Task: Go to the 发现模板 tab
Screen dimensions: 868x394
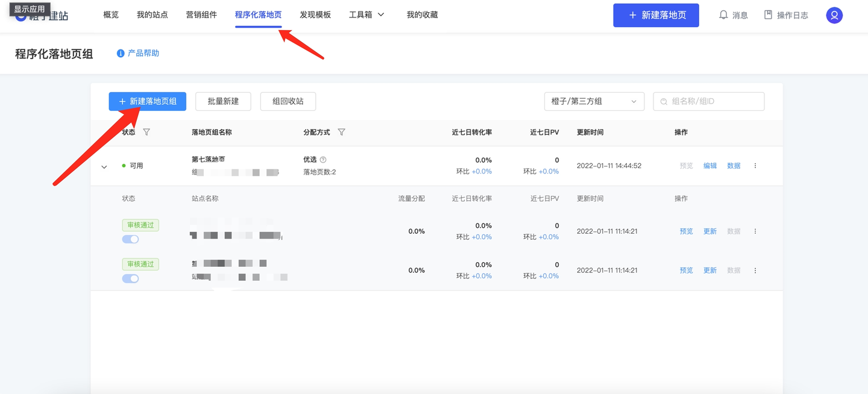Action: [x=315, y=15]
